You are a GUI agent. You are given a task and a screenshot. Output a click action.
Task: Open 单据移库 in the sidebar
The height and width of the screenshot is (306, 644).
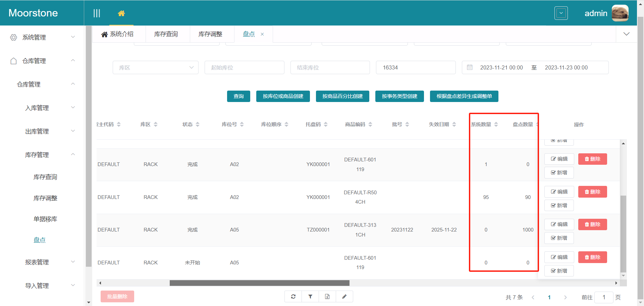(x=45, y=219)
